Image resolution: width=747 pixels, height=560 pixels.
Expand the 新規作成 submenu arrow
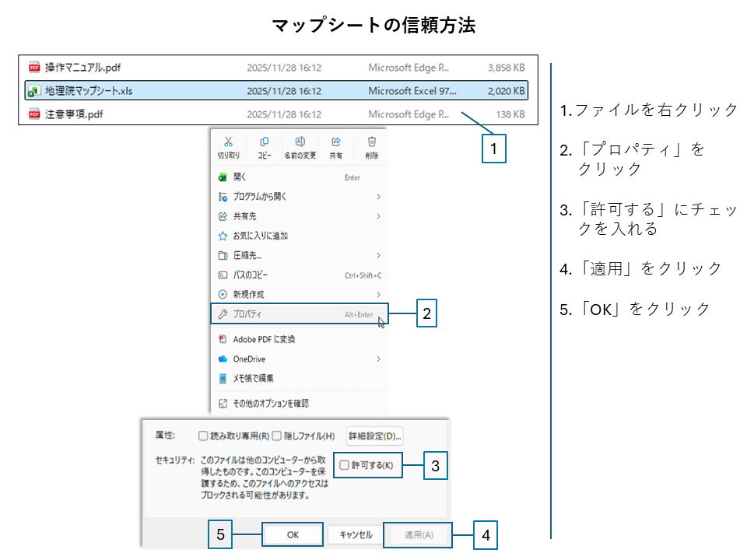[x=378, y=295]
